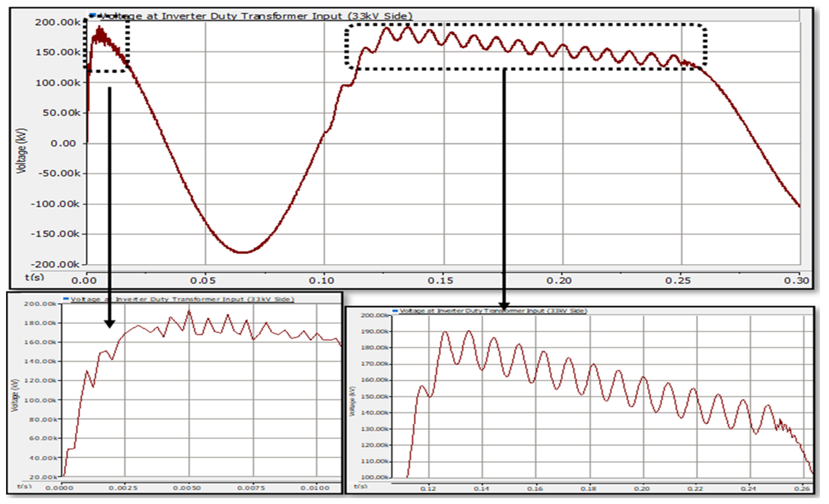Click the 0.18 tick in bottom-right plot
The width and height of the screenshot is (829, 504).
[588, 489]
